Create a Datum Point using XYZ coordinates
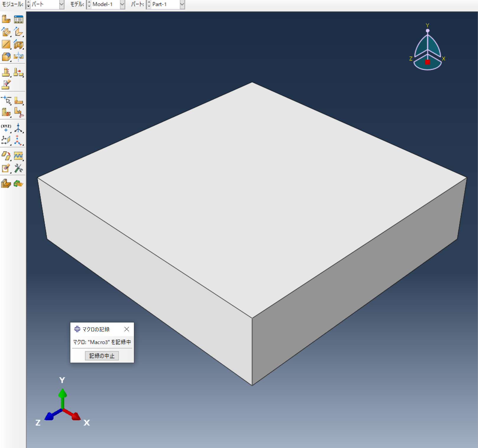478x448 pixels. click(6, 128)
